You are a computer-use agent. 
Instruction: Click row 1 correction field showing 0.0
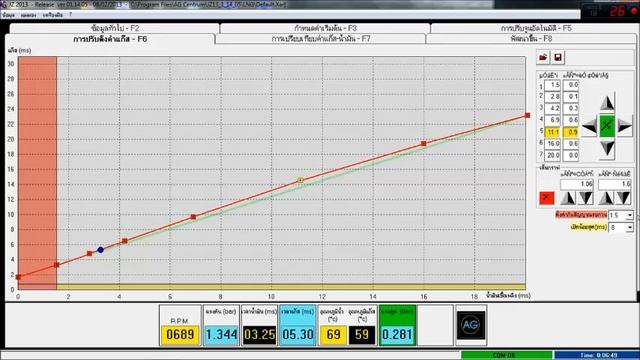pos(571,85)
